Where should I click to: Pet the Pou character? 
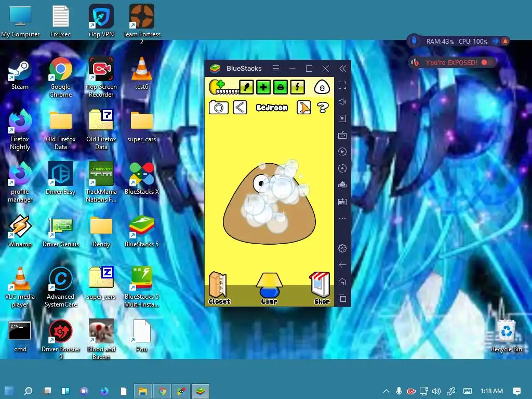coord(269,203)
